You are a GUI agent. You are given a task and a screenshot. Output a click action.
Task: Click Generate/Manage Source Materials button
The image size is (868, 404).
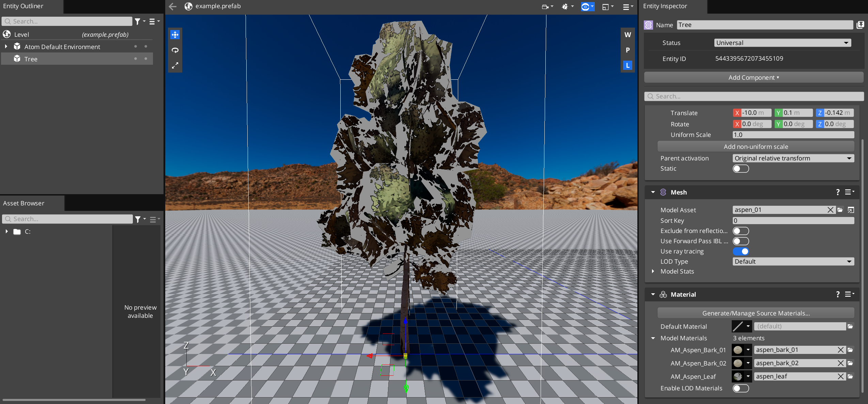tap(756, 313)
